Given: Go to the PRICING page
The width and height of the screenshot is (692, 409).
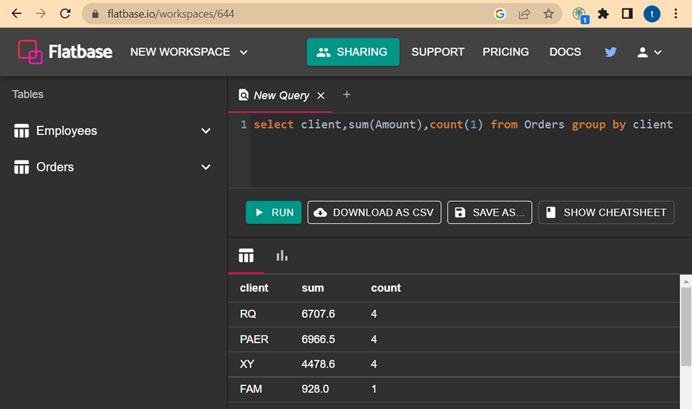Looking at the screenshot, I should (x=506, y=52).
